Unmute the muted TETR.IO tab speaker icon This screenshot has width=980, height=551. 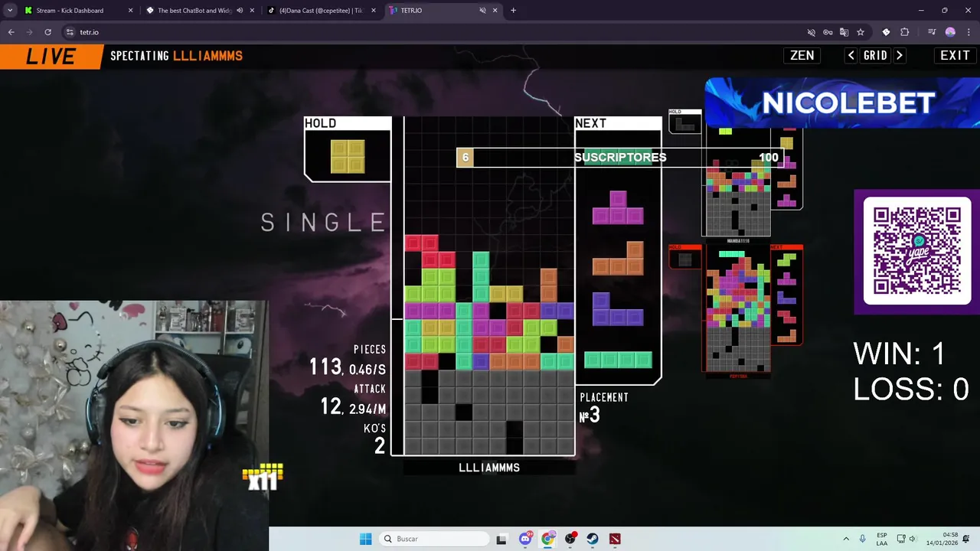[482, 11]
